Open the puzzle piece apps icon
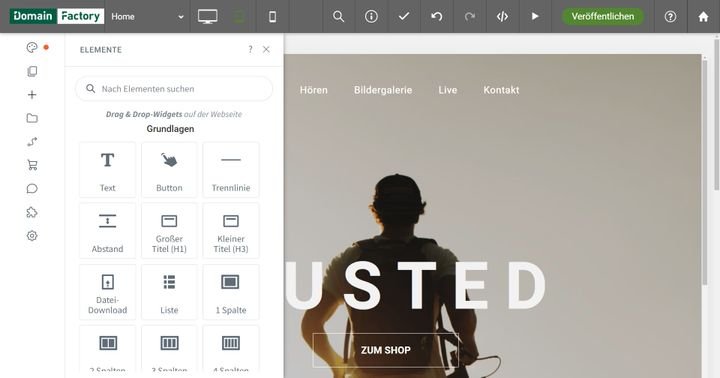 point(32,212)
